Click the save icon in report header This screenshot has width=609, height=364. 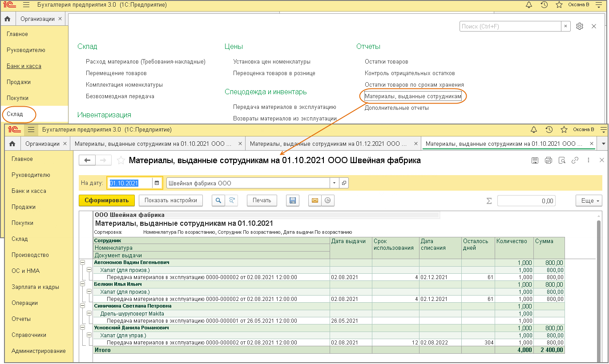[535, 160]
